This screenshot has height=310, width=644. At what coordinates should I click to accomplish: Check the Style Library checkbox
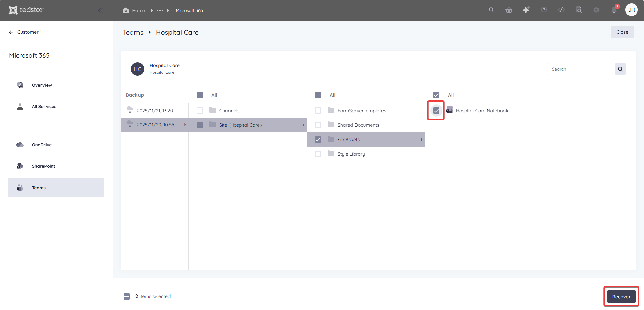pos(318,154)
